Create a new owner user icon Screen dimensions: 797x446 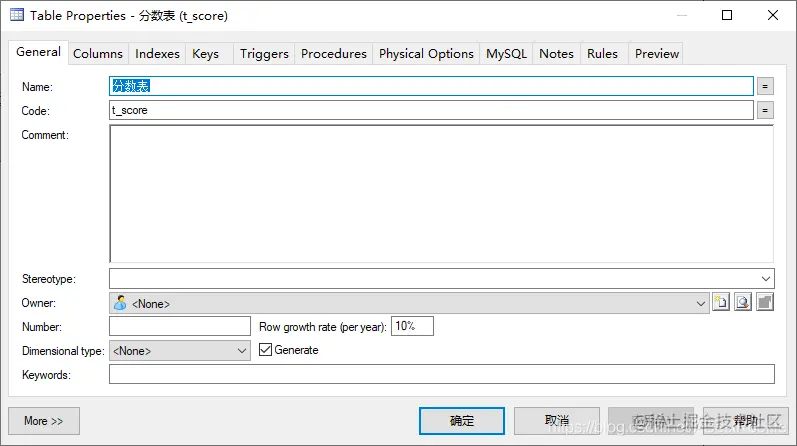coord(721,303)
